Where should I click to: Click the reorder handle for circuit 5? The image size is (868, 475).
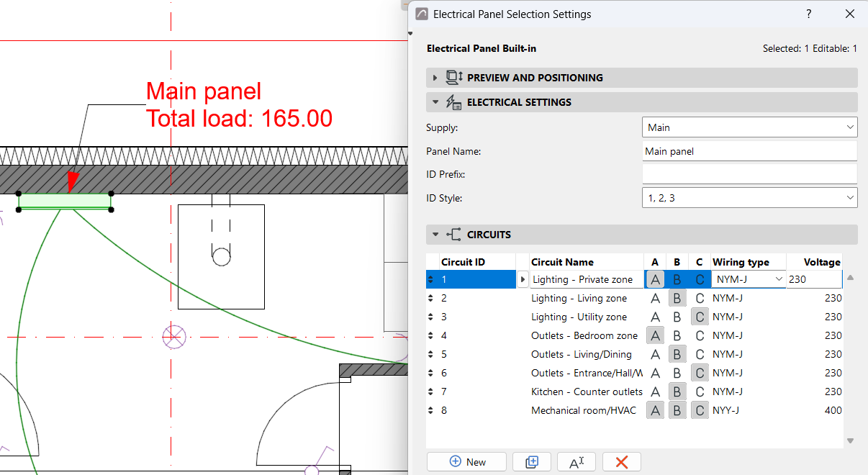pyautogui.click(x=431, y=354)
